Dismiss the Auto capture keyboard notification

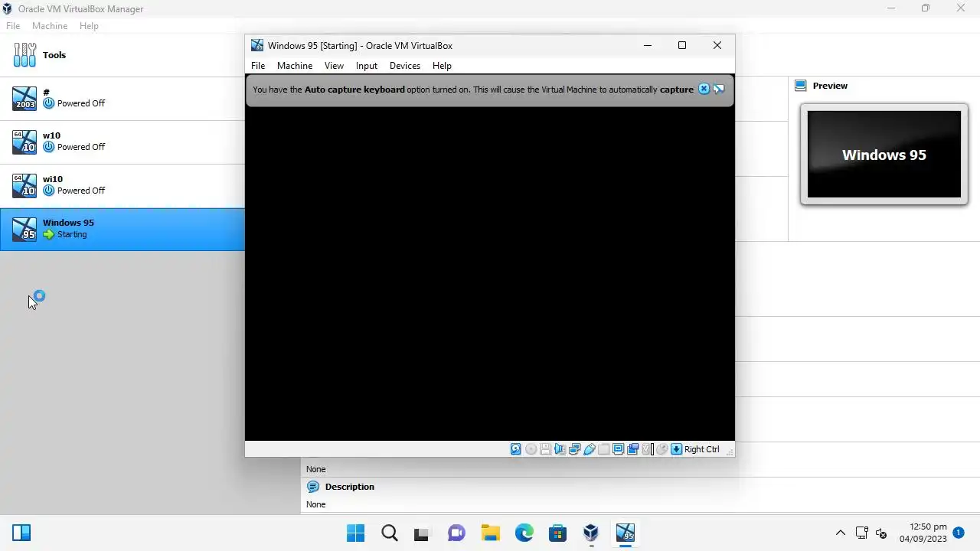(704, 89)
